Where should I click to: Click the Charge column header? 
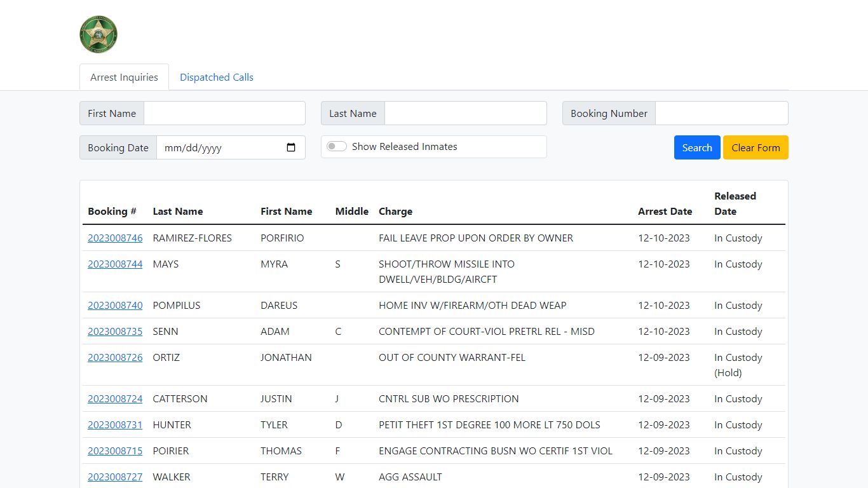pos(395,212)
